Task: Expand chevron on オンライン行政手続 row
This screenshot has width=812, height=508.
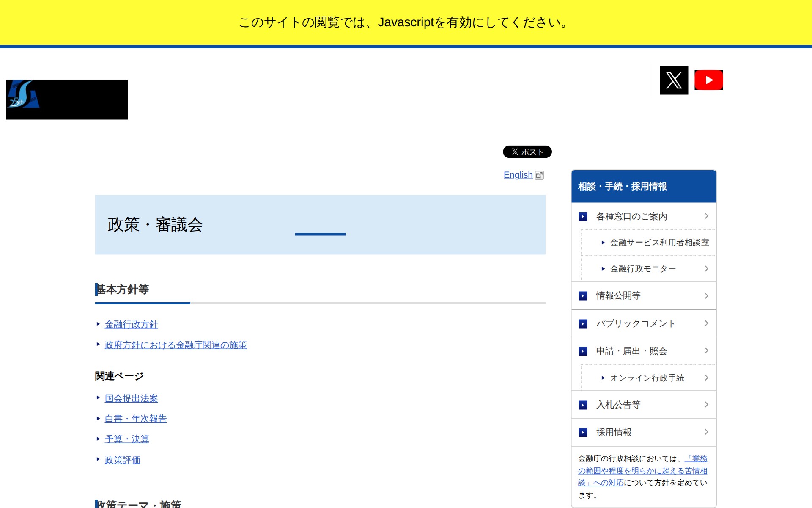Action: point(706,378)
